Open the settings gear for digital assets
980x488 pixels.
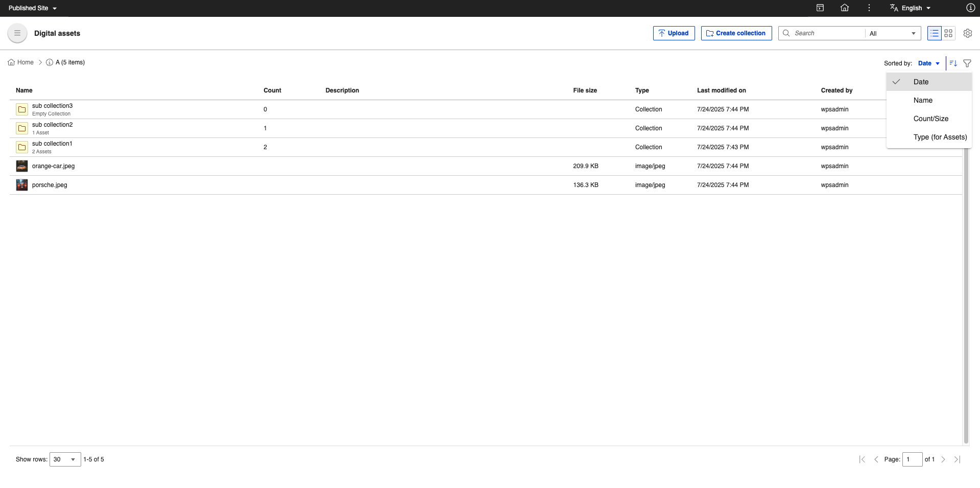(967, 33)
